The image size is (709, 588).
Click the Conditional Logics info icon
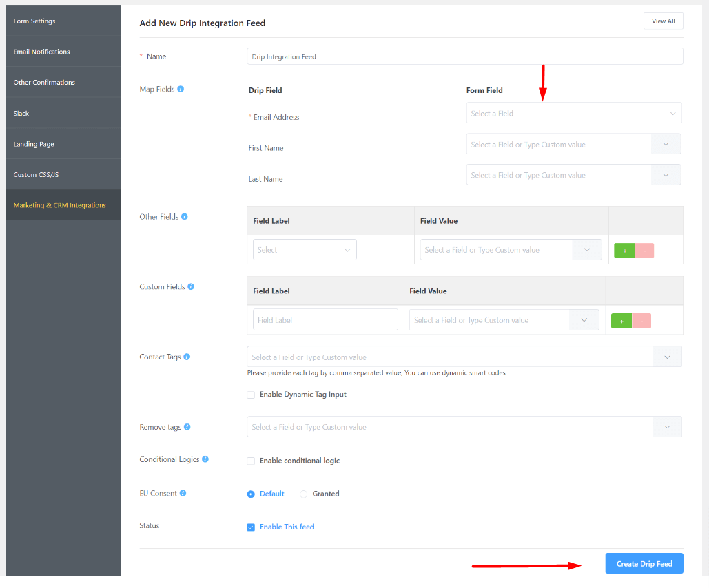click(205, 459)
